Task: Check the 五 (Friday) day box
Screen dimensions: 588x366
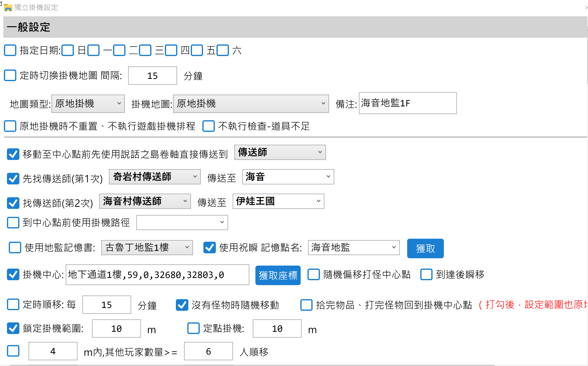Action: (x=197, y=50)
